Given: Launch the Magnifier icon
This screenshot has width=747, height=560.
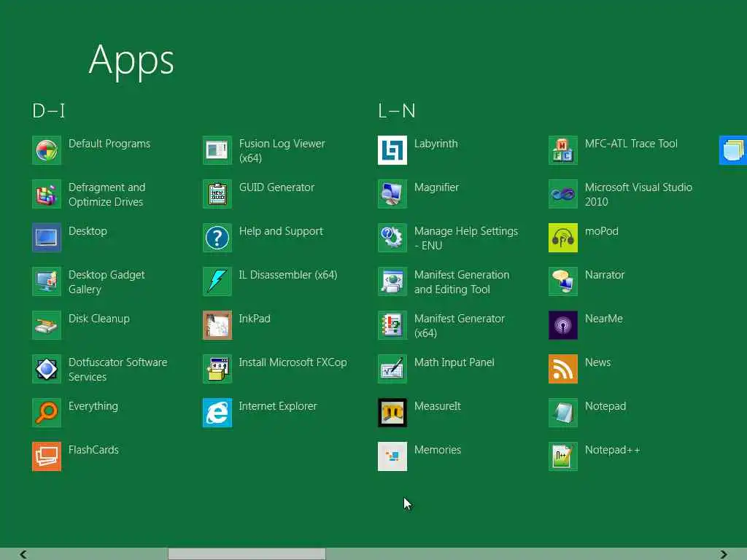Looking at the screenshot, I should (x=392, y=194).
